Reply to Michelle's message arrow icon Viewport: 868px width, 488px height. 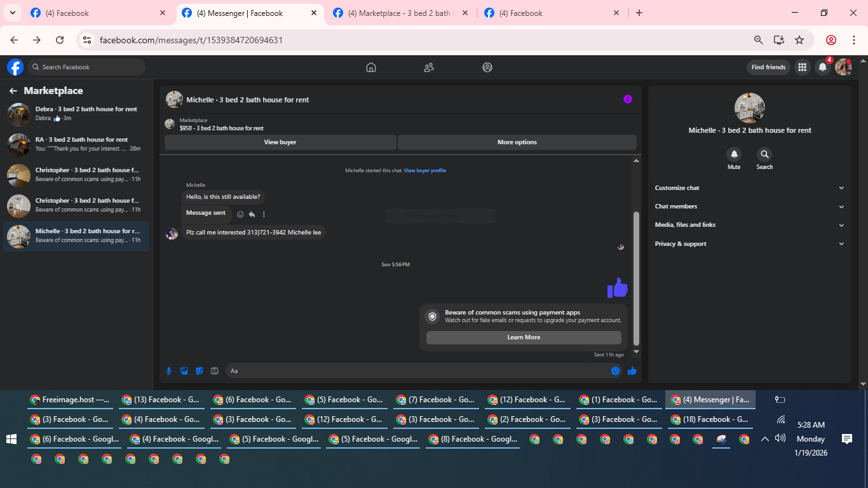(x=252, y=214)
